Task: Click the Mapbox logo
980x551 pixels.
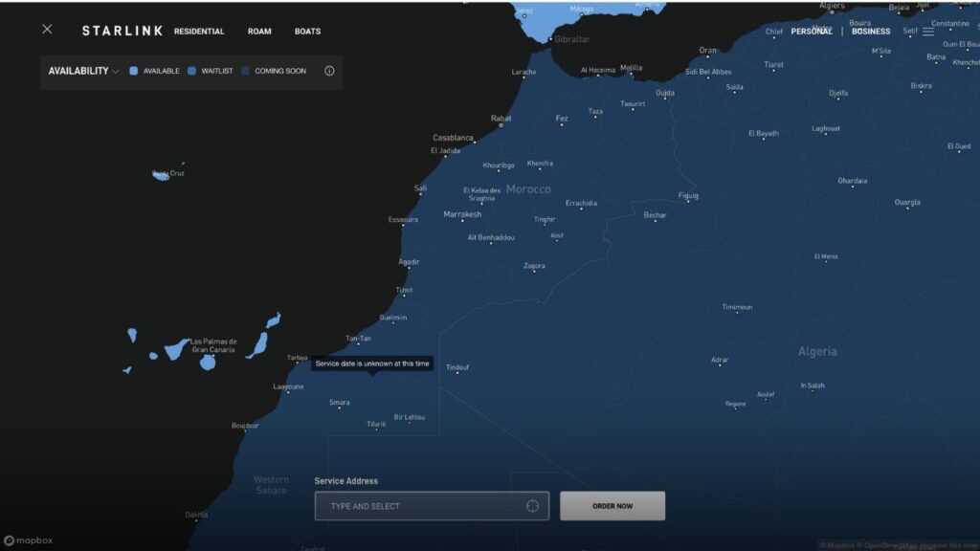Action: 28,540
